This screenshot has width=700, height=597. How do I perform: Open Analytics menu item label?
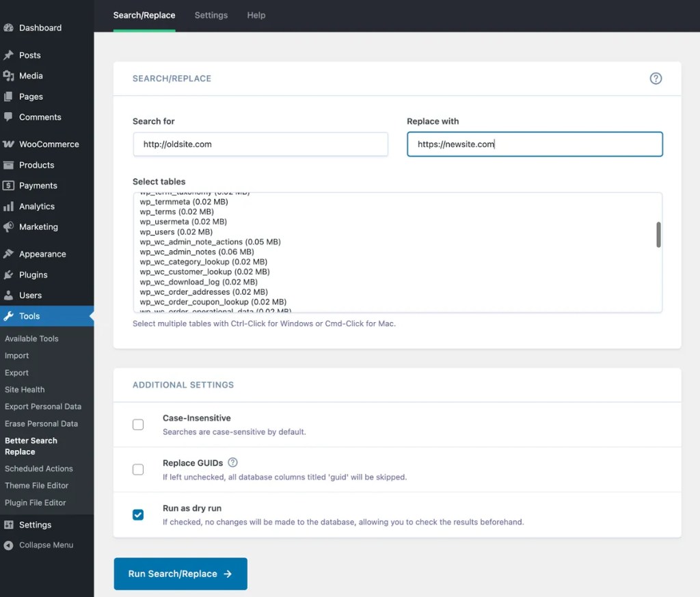click(37, 207)
